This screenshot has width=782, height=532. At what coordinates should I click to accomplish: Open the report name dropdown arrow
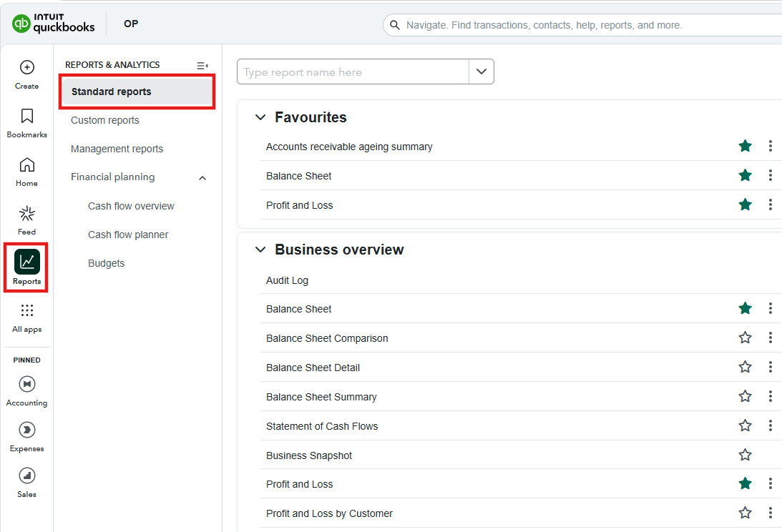click(x=482, y=72)
